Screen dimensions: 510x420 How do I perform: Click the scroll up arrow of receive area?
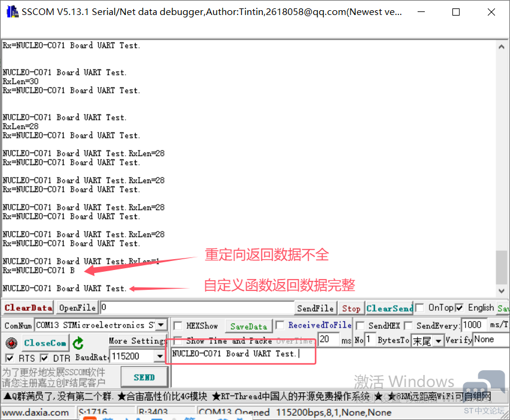point(501,47)
